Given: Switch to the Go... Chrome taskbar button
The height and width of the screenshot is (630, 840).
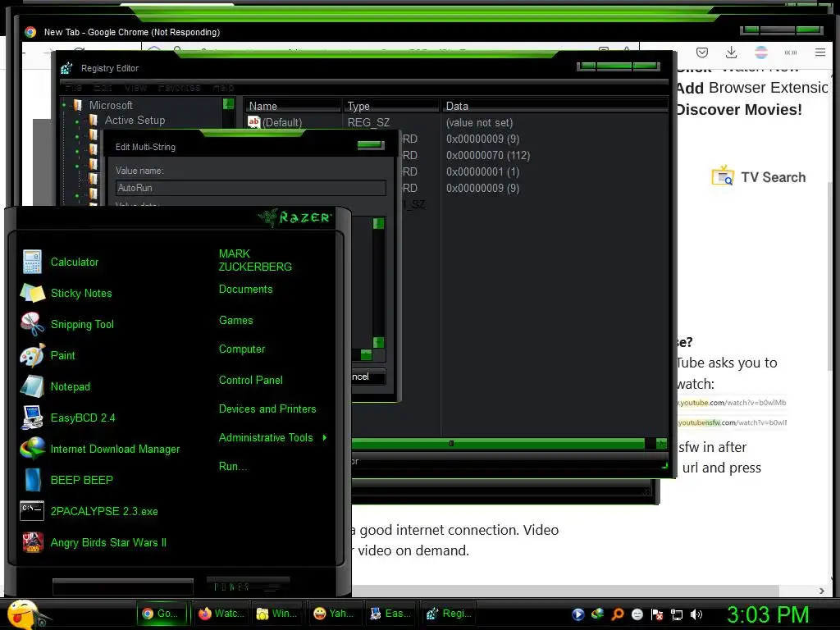Looking at the screenshot, I should tap(163, 614).
